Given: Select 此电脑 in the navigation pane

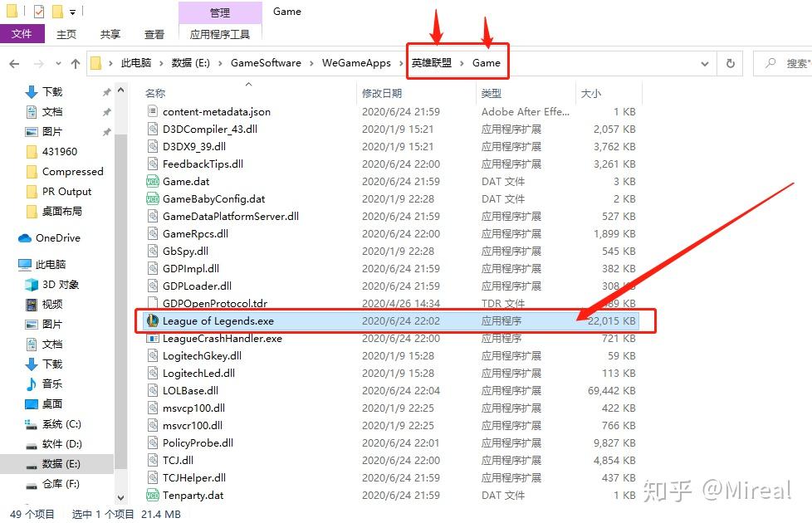Looking at the screenshot, I should 51,265.
